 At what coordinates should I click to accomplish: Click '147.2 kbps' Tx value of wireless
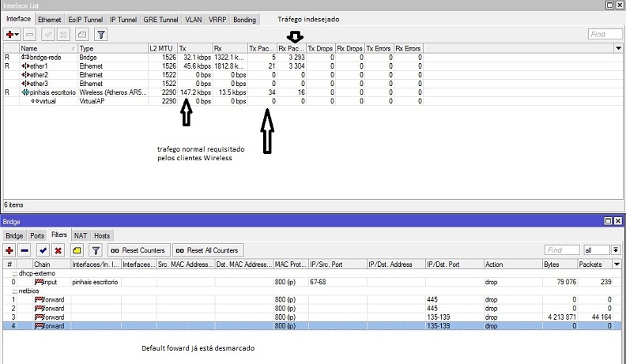click(195, 92)
